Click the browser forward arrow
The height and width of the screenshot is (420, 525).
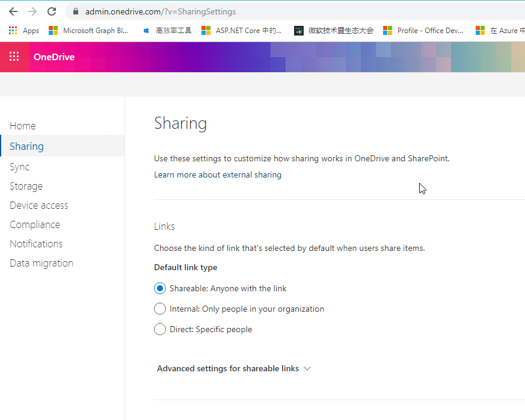pos(32,11)
